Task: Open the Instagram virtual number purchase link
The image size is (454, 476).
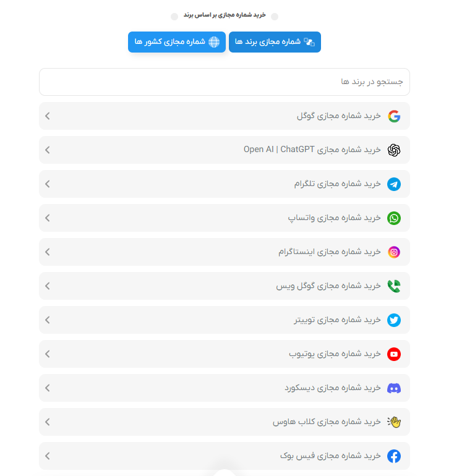Action: [x=329, y=252]
